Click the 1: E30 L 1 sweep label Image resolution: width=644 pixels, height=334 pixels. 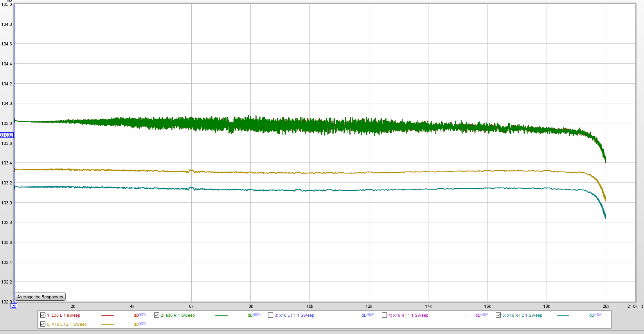(x=63, y=315)
